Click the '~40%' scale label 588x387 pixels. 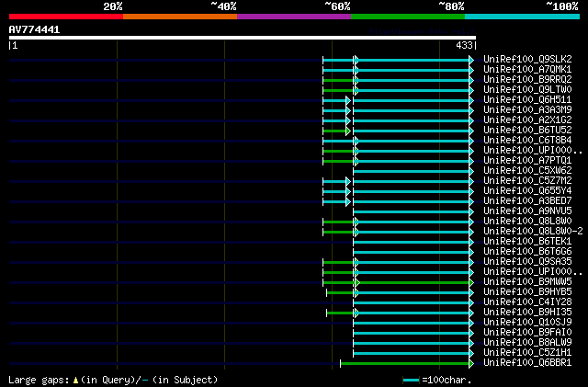click(x=223, y=6)
